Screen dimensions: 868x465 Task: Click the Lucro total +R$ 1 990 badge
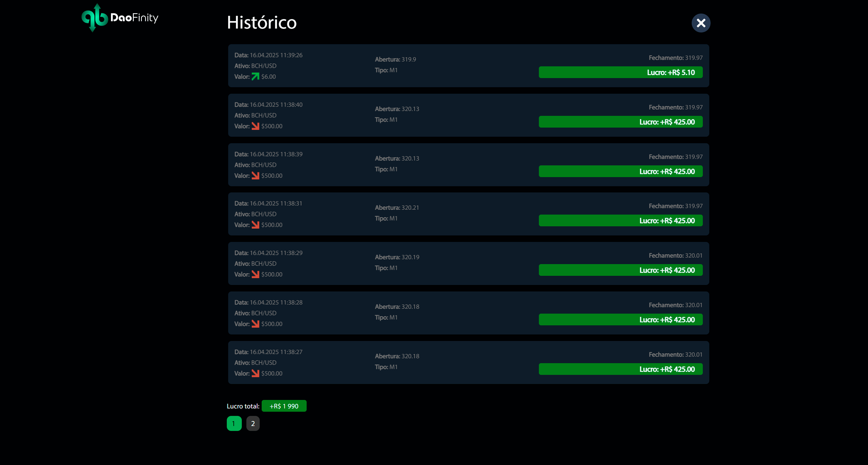[x=284, y=406]
